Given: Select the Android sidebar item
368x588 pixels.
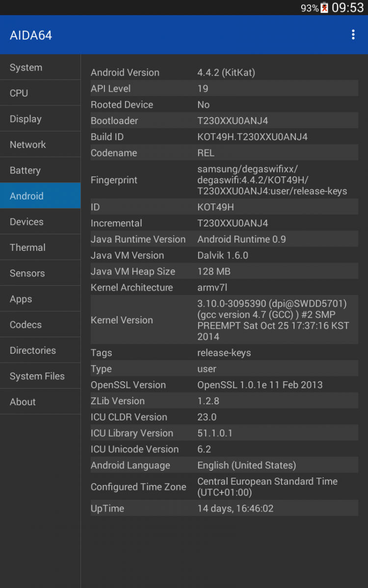Looking at the screenshot, I should pos(40,196).
